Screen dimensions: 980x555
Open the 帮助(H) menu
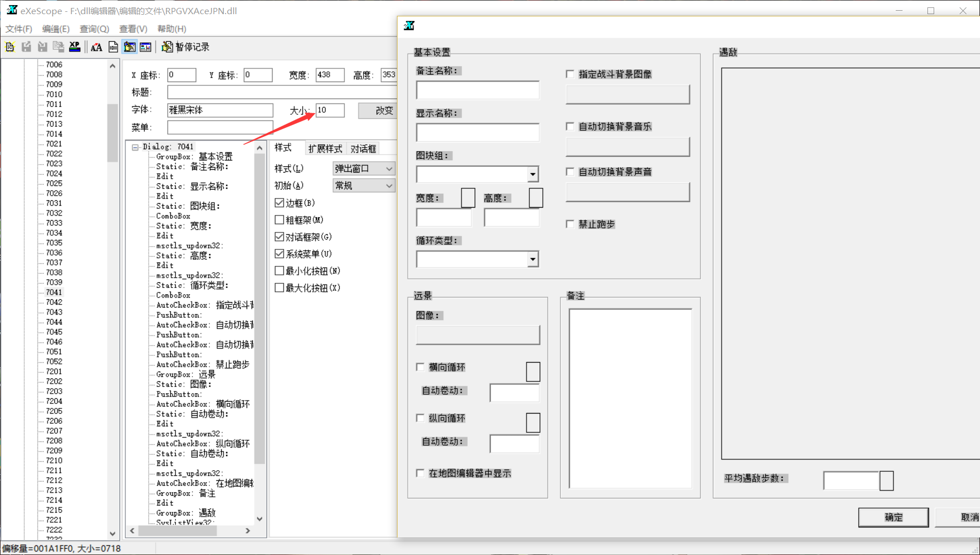tap(171, 29)
